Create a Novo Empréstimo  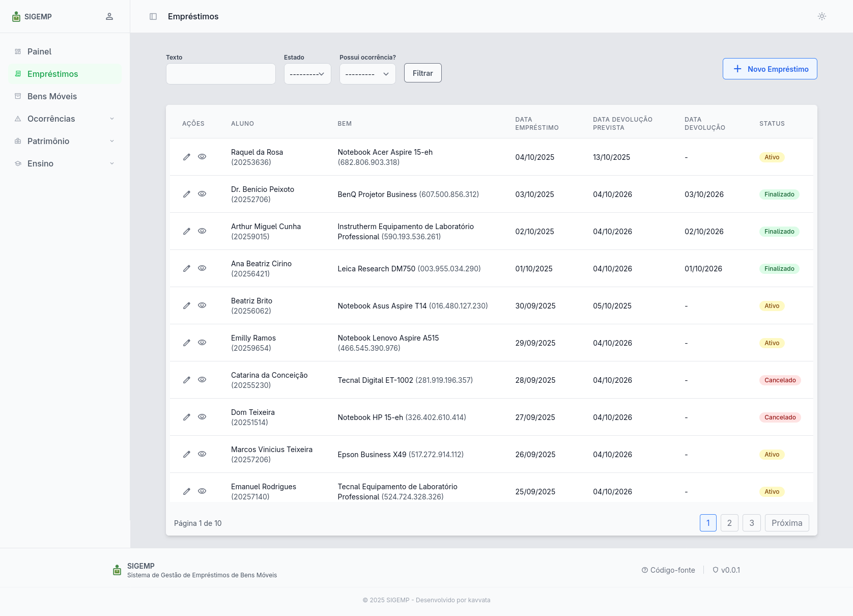click(770, 69)
